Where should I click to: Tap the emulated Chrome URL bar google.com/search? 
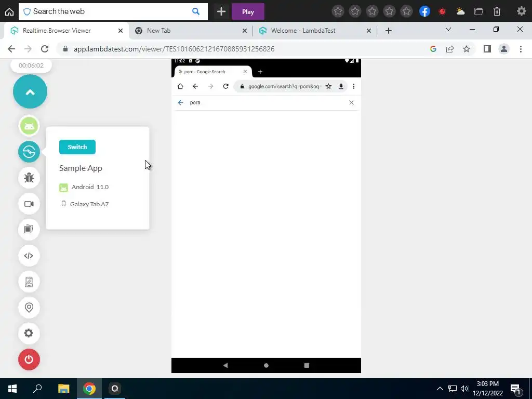[x=284, y=86]
